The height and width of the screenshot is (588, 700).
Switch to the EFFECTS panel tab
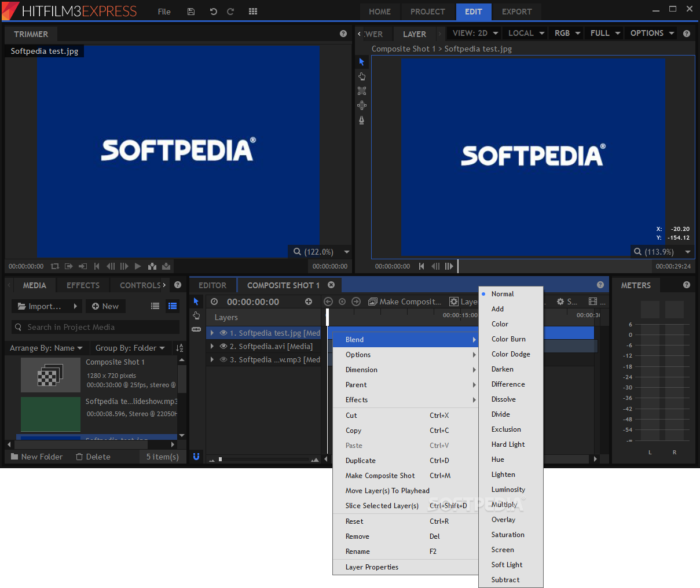(83, 285)
